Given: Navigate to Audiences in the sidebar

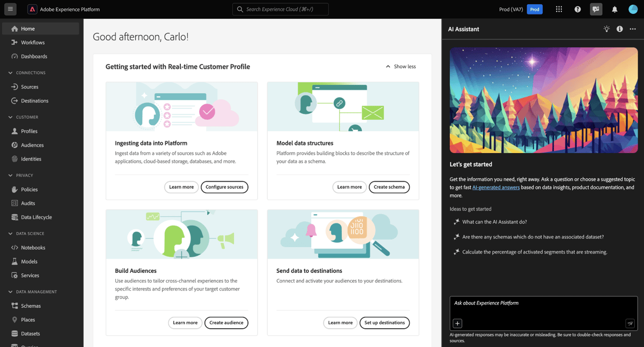Looking at the screenshot, I should tap(33, 145).
